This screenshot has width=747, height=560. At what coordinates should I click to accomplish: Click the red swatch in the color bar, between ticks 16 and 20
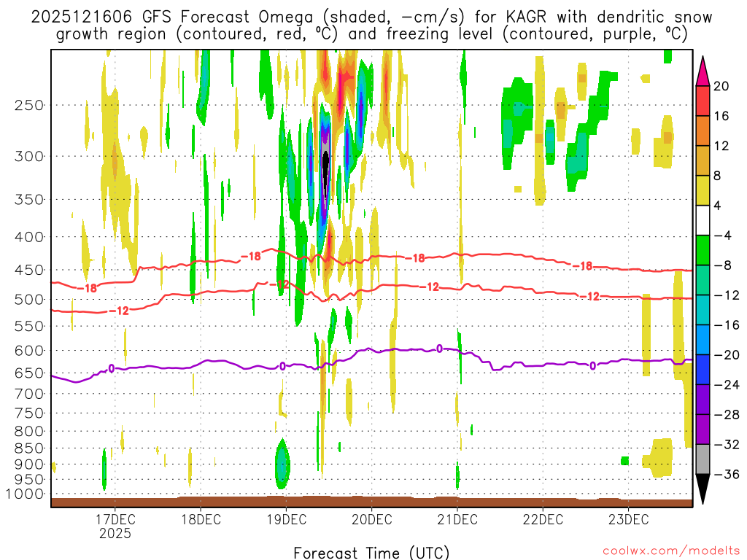pyautogui.click(x=703, y=101)
